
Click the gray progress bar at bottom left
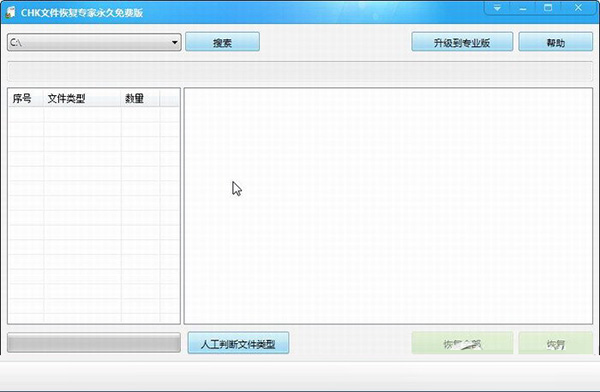94,343
